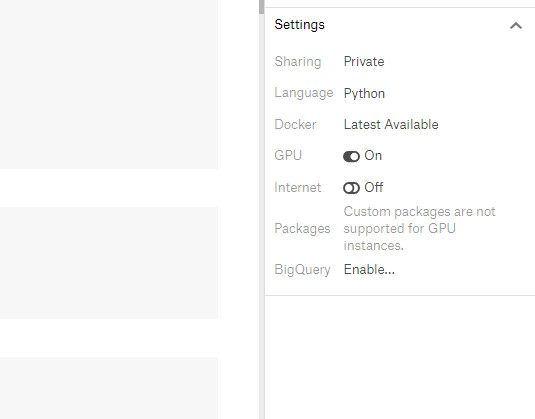Select the top gray code cell
Image resolution: width=535 pixels, height=419 pixels.
109,84
